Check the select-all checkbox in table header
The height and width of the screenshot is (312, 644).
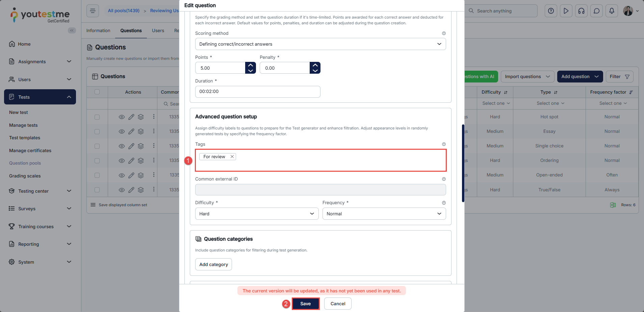(x=97, y=92)
